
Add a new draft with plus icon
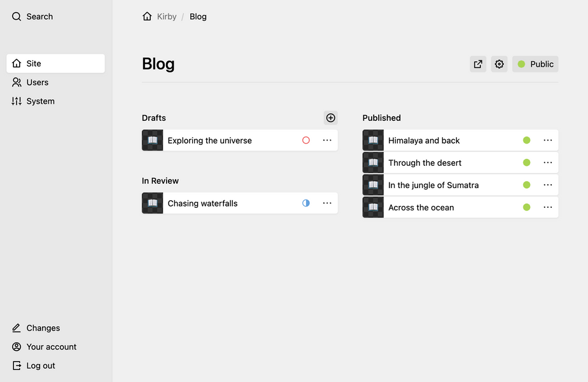330,118
